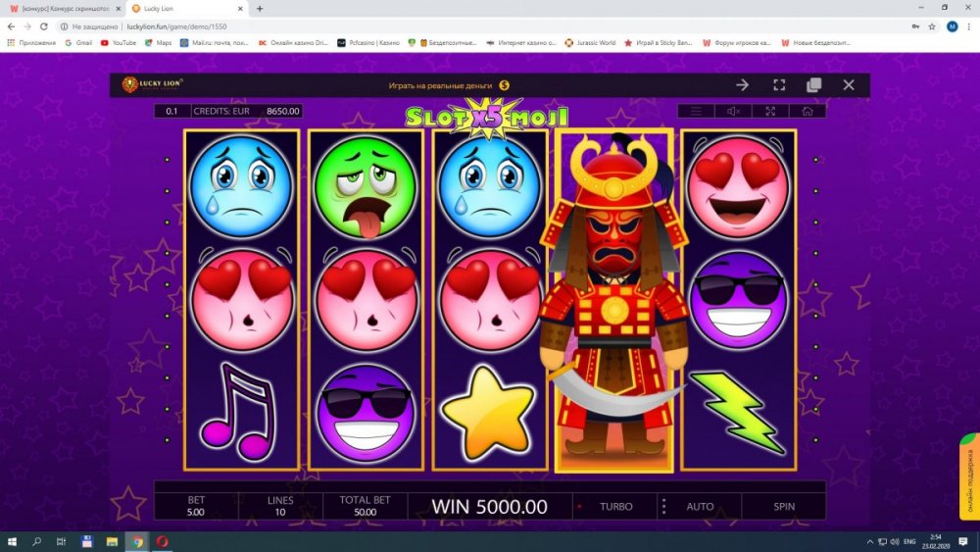Screen dimensions: 980x552
Task: Adjust the LINES value of 10
Action: point(280,506)
